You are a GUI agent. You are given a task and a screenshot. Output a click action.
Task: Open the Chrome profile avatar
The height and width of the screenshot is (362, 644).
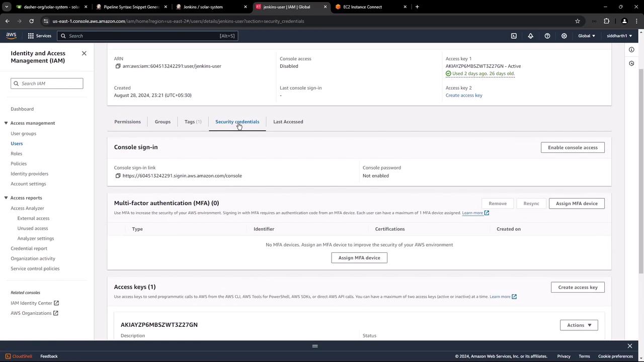624,21
